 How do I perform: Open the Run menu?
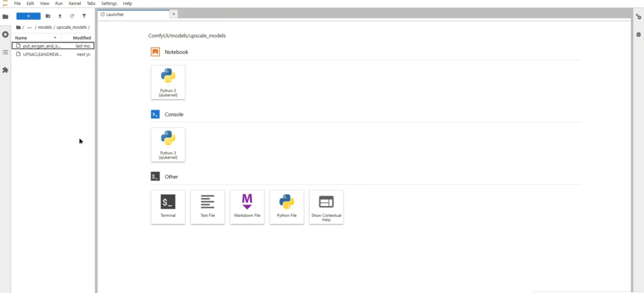[59, 4]
